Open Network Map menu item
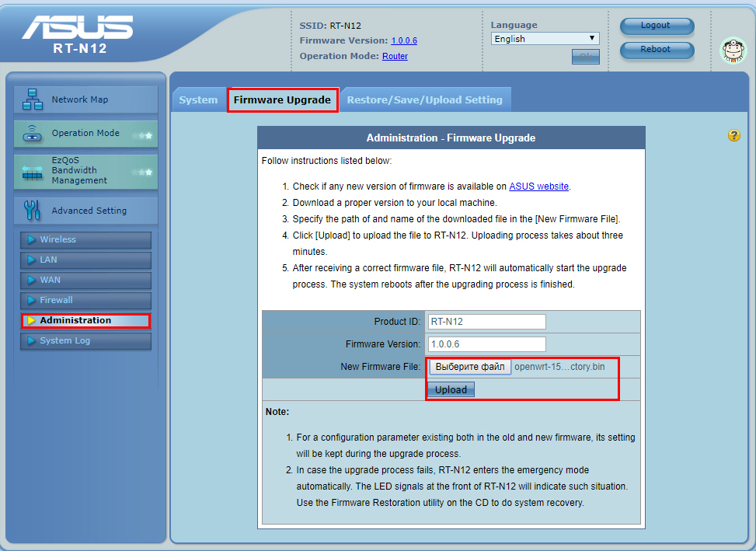The width and height of the screenshot is (756, 551). 85,99
